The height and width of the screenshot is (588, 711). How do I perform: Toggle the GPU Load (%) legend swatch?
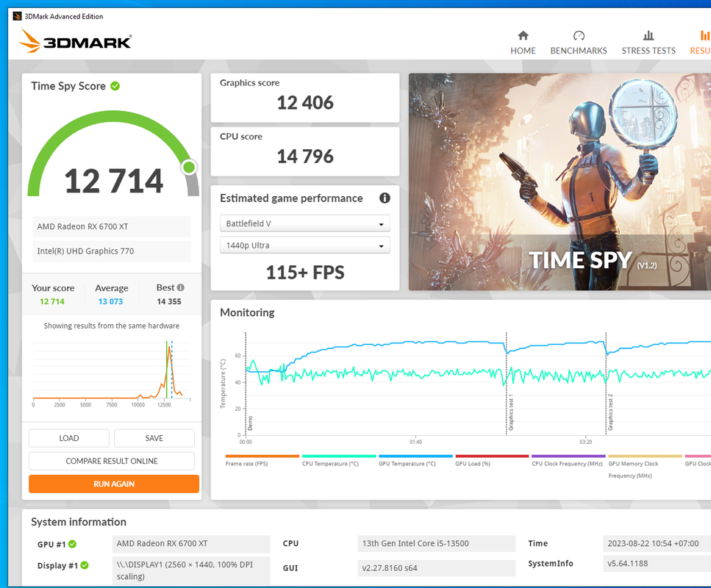click(492, 456)
